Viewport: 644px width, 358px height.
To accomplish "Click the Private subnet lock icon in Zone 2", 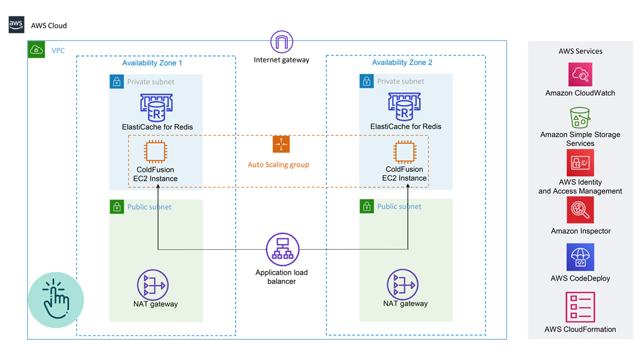I will point(367,81).
